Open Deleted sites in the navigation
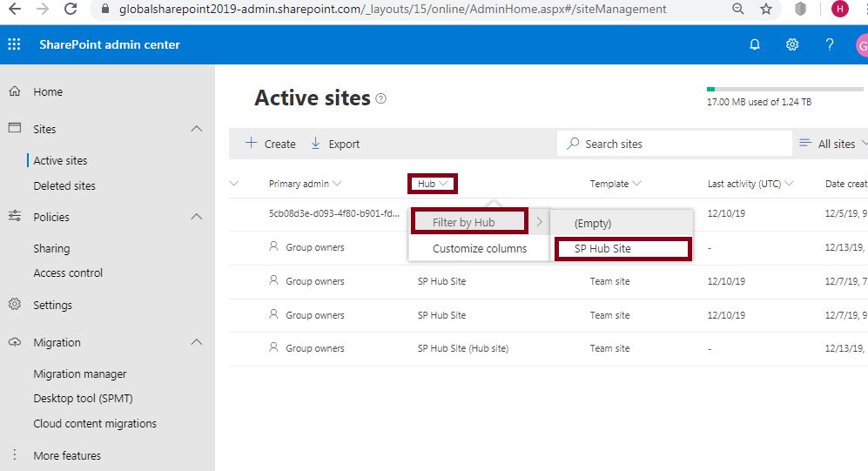 [64, 186]
